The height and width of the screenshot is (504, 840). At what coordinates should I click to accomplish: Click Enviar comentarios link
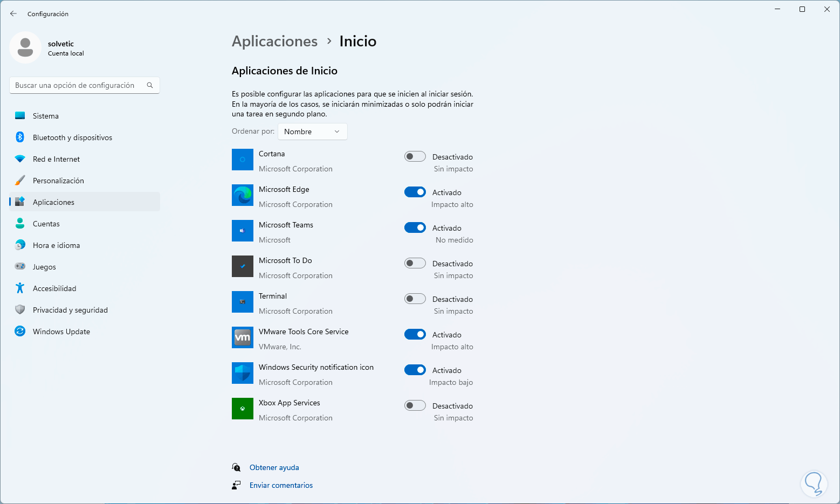281,485
